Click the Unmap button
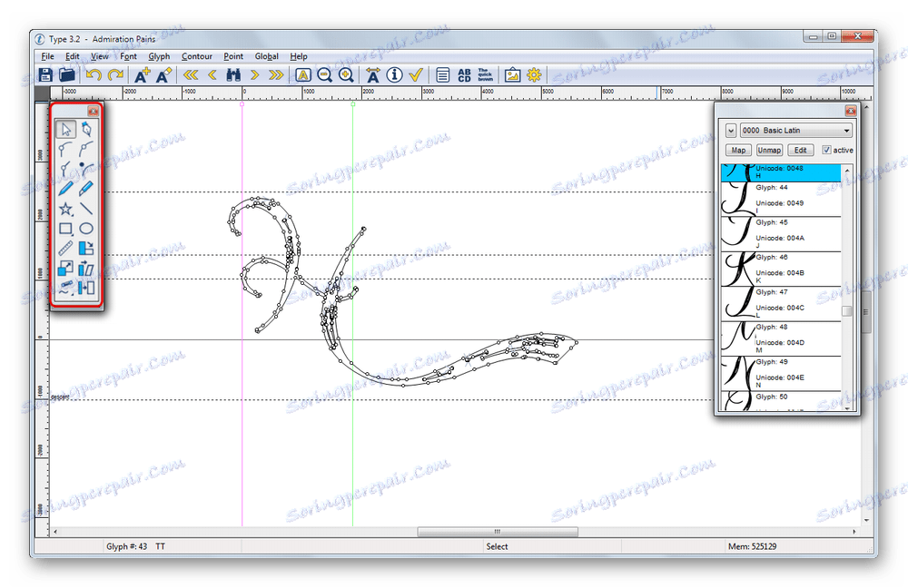The width and height of the screenshot is (908, 588). pyautogui.click(x=769, y=151)
